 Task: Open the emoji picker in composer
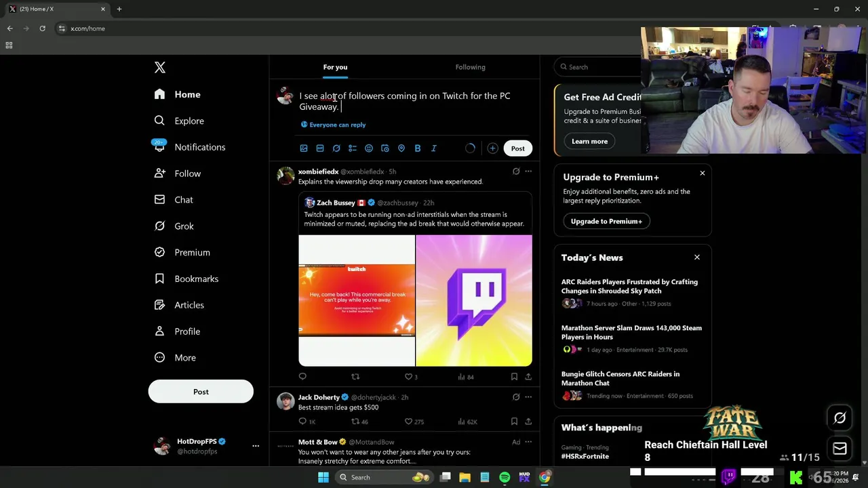tap(369, 148)
